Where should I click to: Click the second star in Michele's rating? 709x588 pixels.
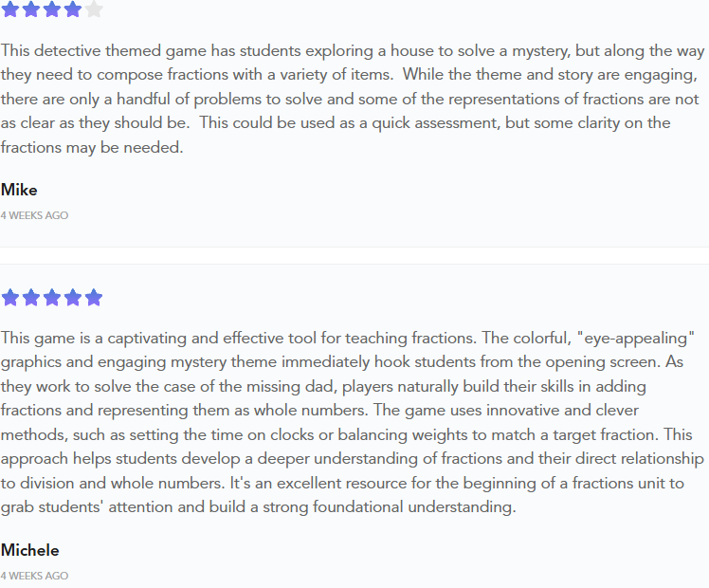(x=31, y=298)
